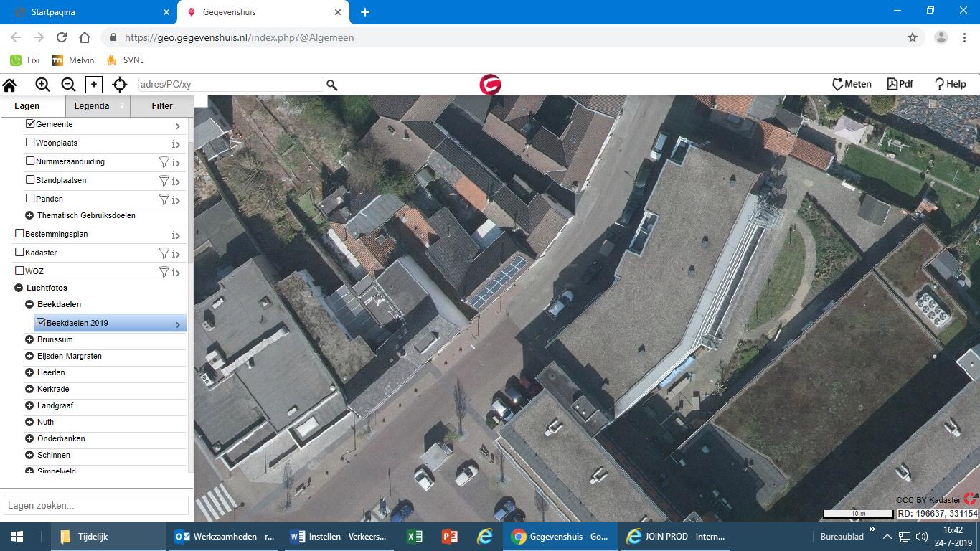The width and height of the screenshot is (980, 551).
Task: Expand the Heerlen aerial photos group
Action: coord(29,372)
